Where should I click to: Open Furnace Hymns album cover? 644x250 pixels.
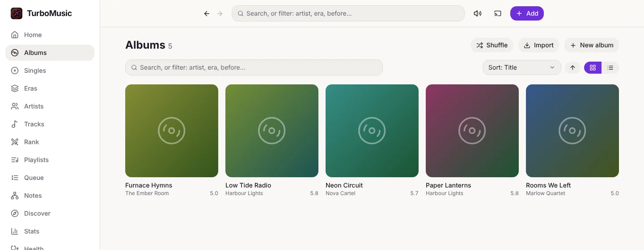(172, 131)
